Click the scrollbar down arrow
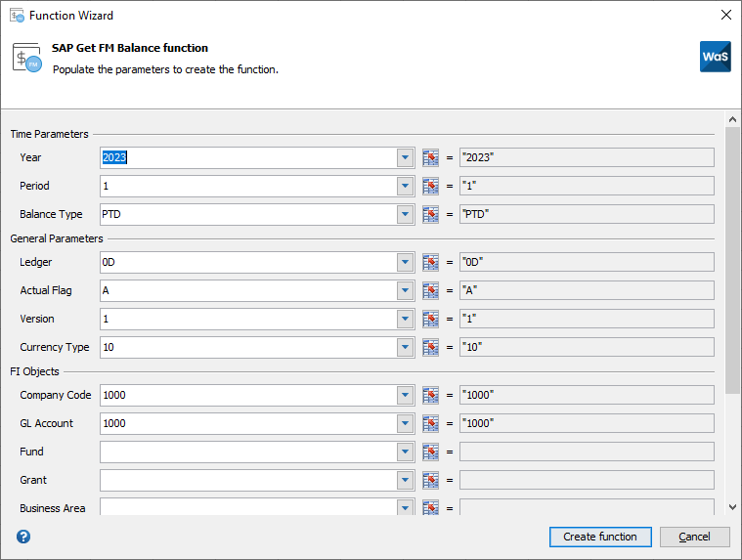 click(733, 506)
